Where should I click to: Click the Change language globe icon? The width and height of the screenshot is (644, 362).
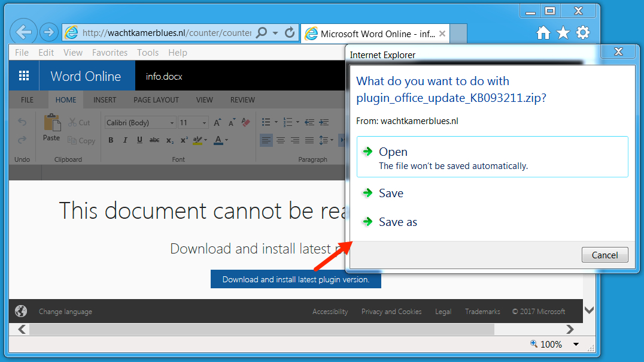pyautogui.click(x=21, y=311)
